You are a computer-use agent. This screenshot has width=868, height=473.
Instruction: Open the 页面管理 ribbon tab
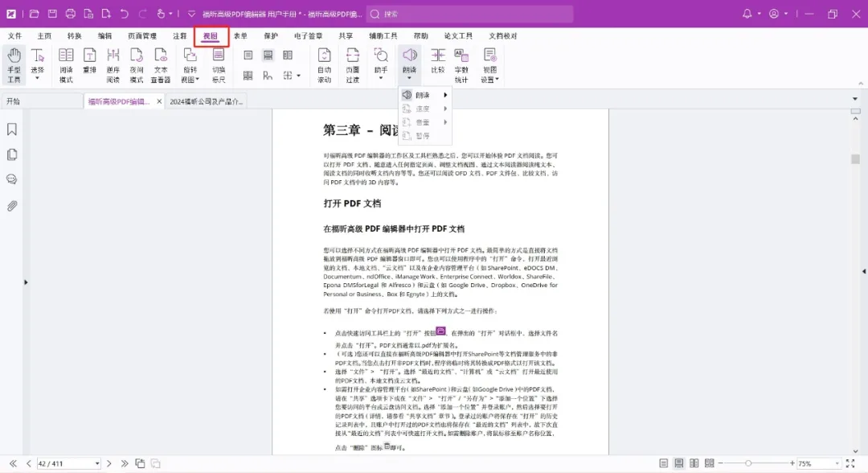point(142,36)
